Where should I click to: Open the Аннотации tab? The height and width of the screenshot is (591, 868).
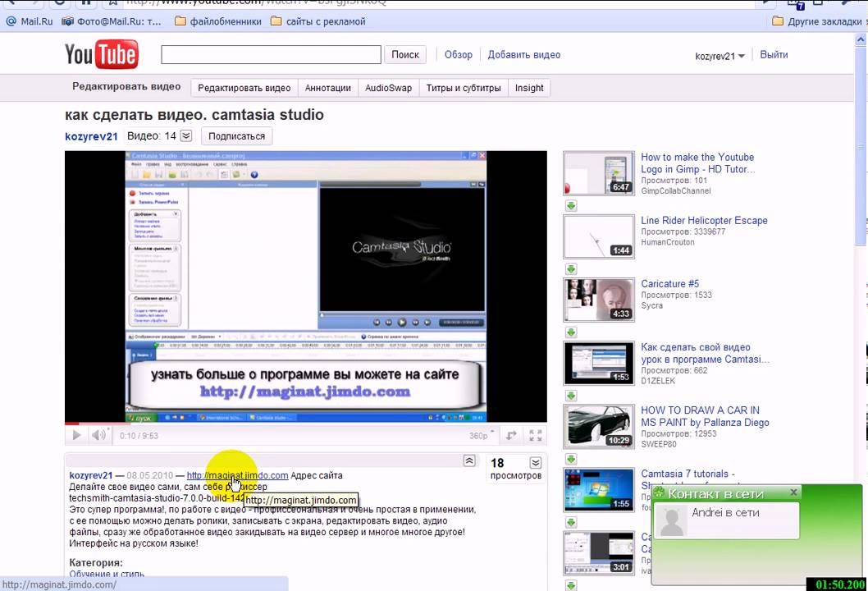(x=327, y=88)
